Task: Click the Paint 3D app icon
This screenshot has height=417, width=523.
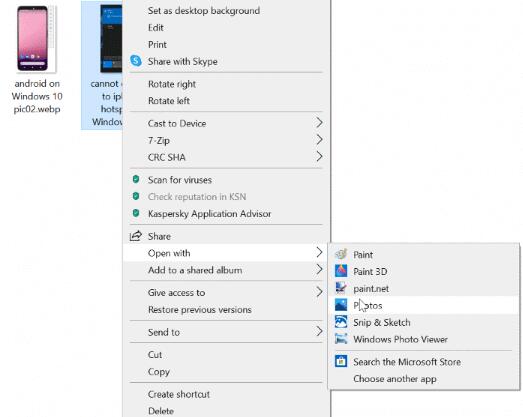Action: click(341, 271)
